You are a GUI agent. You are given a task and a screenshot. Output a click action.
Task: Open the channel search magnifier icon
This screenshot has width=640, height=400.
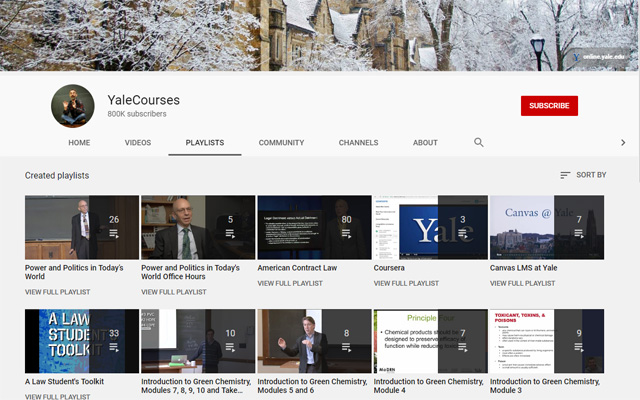click(479, 142)
